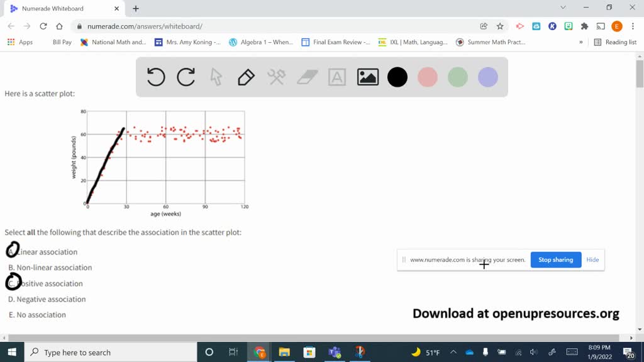Select the Text tool on the whiteboard

tap(336, 77)
